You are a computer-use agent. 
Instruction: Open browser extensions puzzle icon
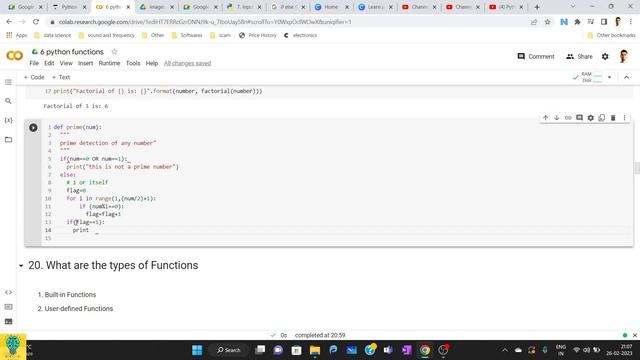577,22
